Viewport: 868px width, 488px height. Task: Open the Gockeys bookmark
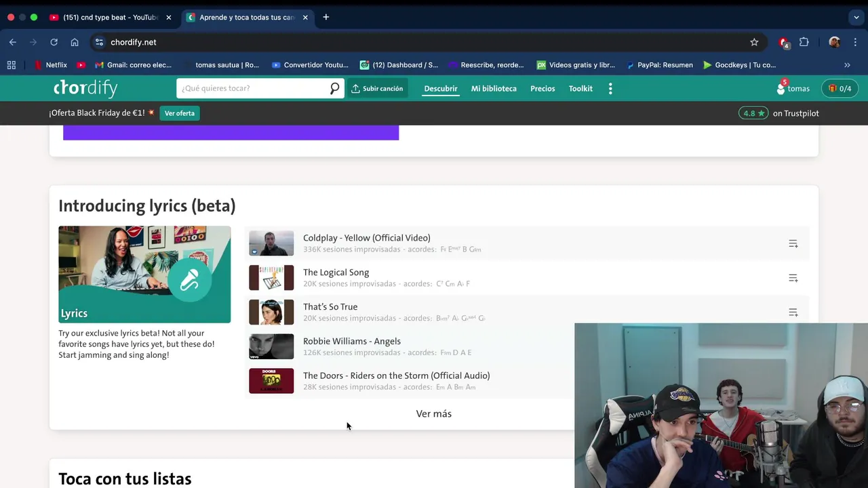739,65
